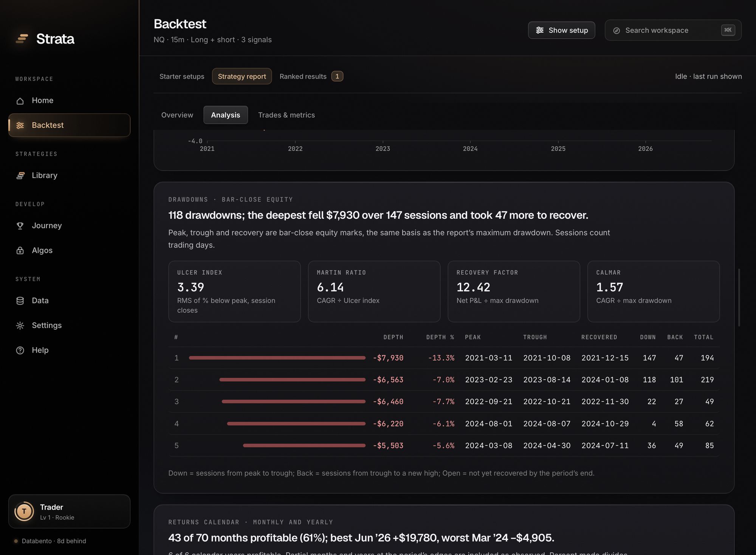Open the Journey page
The image size is (756, 555).
[69, 226]
